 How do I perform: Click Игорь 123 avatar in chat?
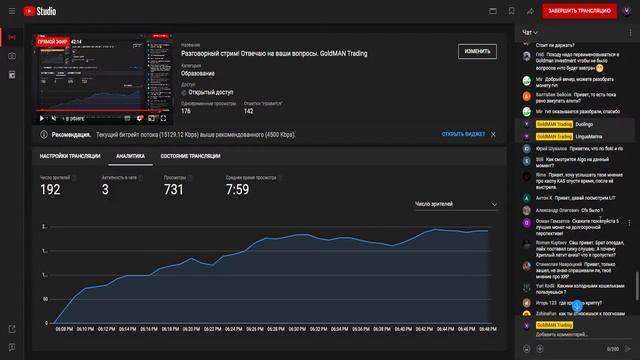point(527,303)
